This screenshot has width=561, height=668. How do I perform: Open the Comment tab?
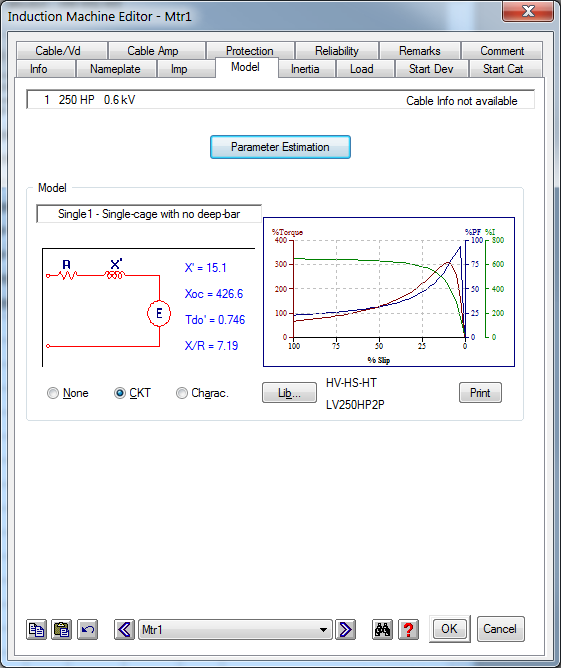point(502,51)
